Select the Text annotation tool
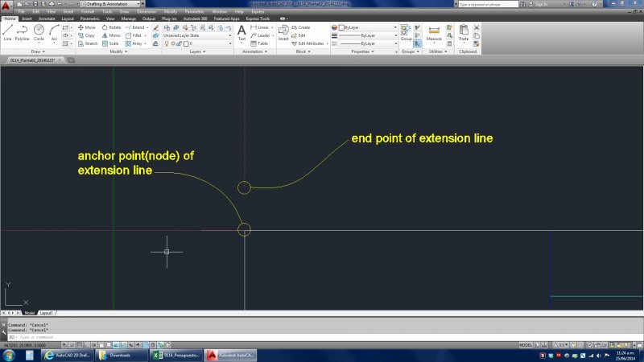The image size is (644, 362). tap(242, 32)
